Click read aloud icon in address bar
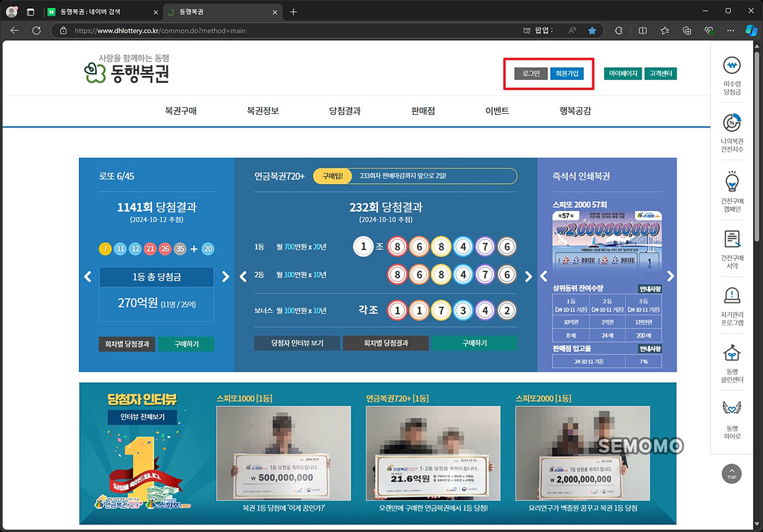763x532 pixels. coord(572,31)
